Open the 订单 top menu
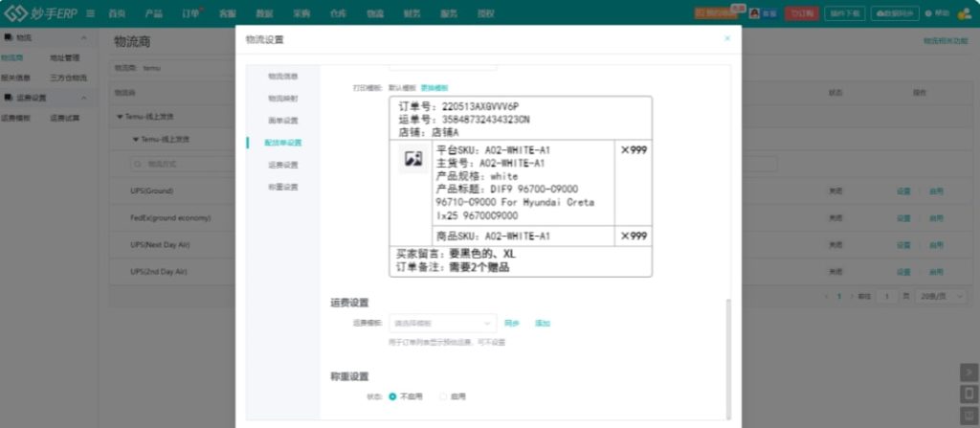 pos(190,13)
